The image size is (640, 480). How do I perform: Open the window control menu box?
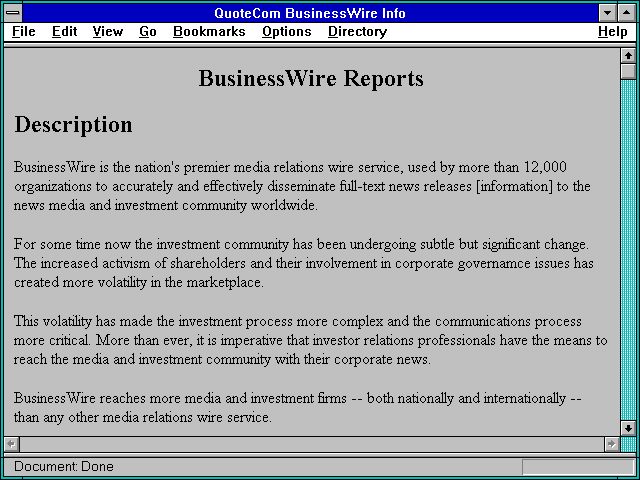(13, 13)
